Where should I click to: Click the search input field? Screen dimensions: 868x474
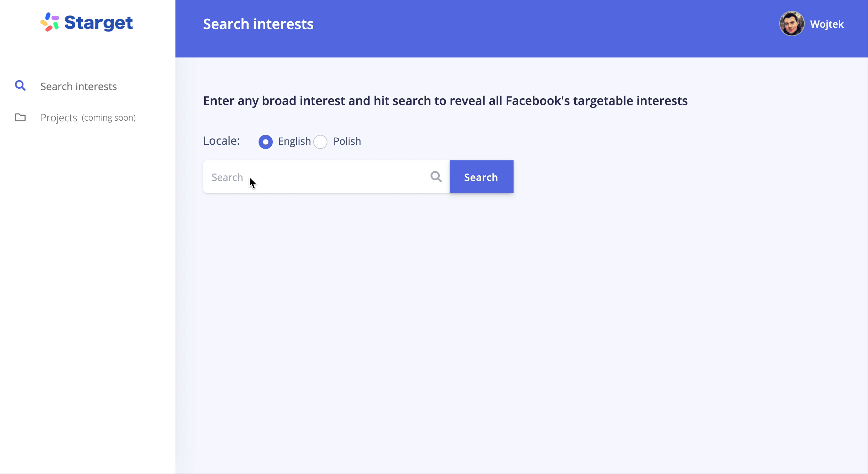tap(326, 177)
